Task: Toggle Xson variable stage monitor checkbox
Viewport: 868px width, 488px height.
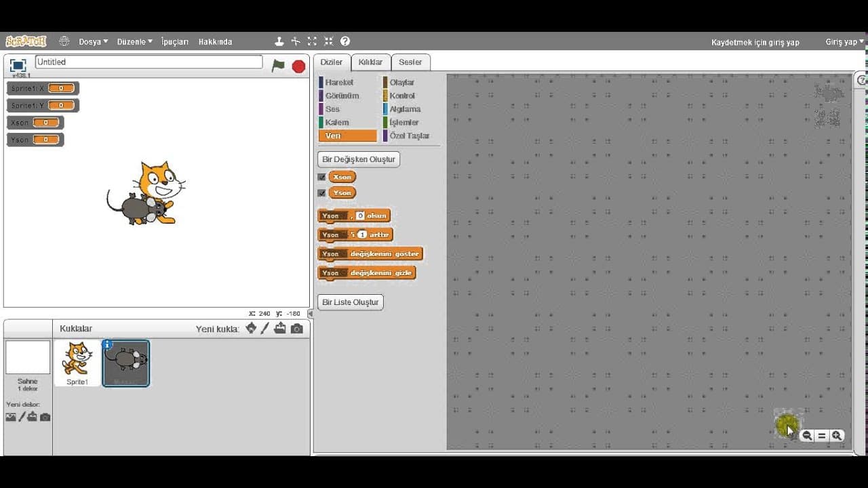Action: [x=321, y=177]
